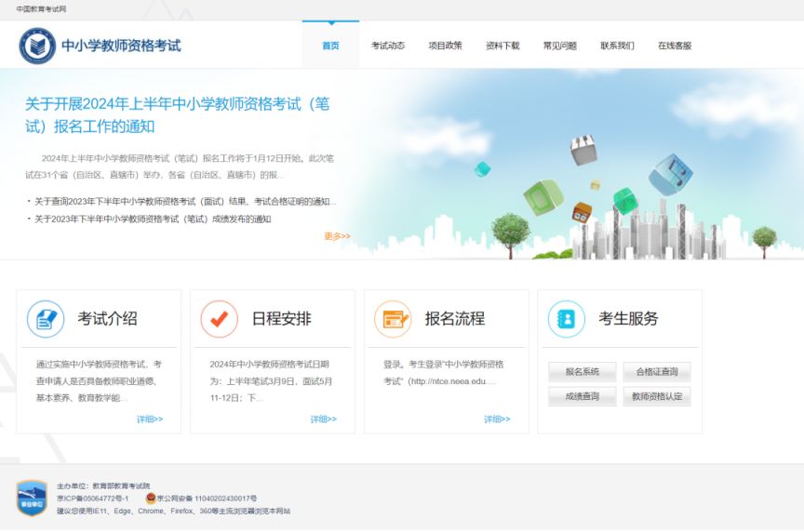Screen dimensions: 804x532
Task: Click the 日程安排 exam dates paragraph
Action: 271,380
